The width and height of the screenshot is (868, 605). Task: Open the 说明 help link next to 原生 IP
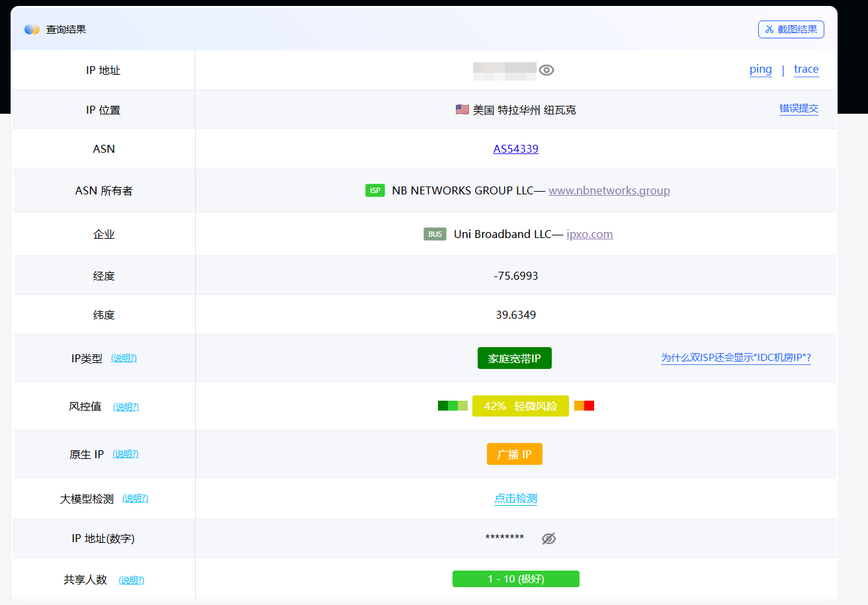[x=126, y=454]
